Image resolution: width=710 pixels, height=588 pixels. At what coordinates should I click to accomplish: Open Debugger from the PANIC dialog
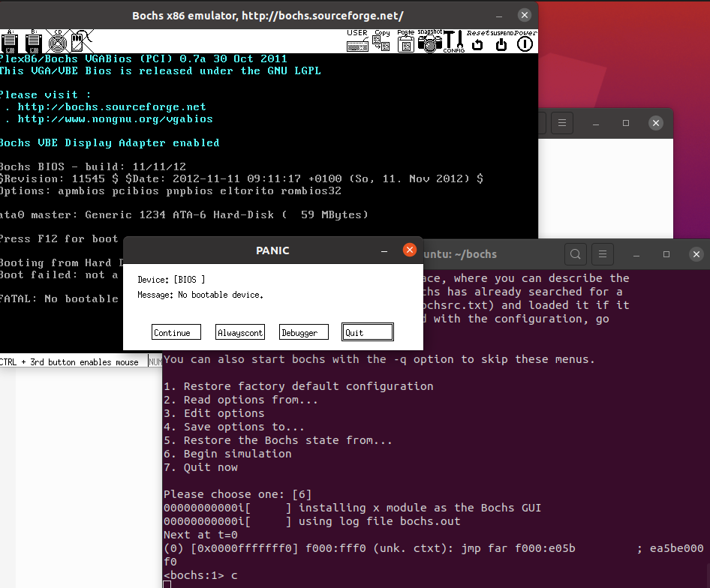coord(304,332)
